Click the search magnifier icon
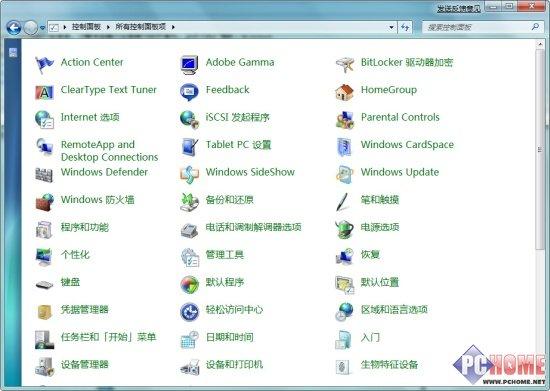The image size is (550, 391). (535, 27)
